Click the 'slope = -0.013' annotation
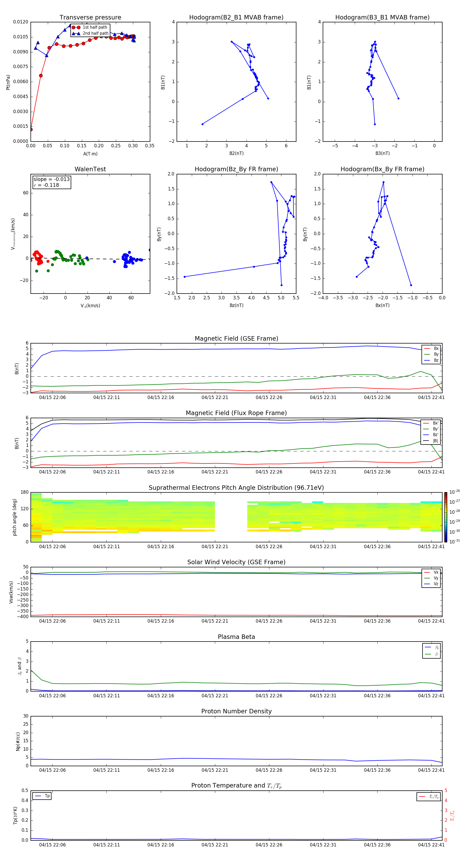473x868 pixels. click(52, 179)
